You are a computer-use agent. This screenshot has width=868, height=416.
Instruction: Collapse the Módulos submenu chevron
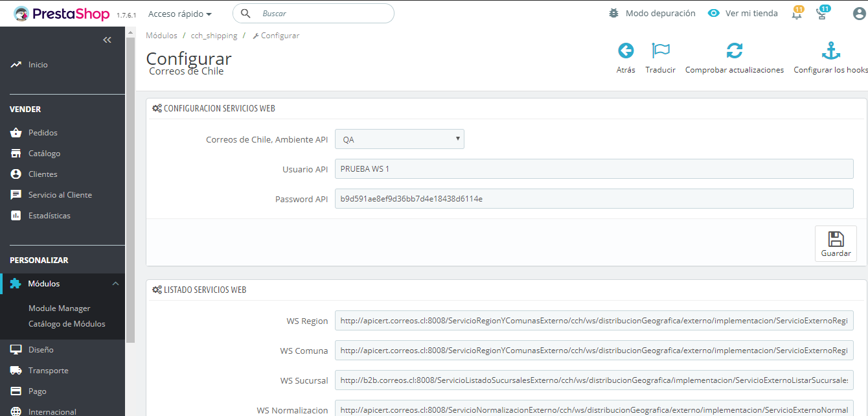[x=115, y=284]
